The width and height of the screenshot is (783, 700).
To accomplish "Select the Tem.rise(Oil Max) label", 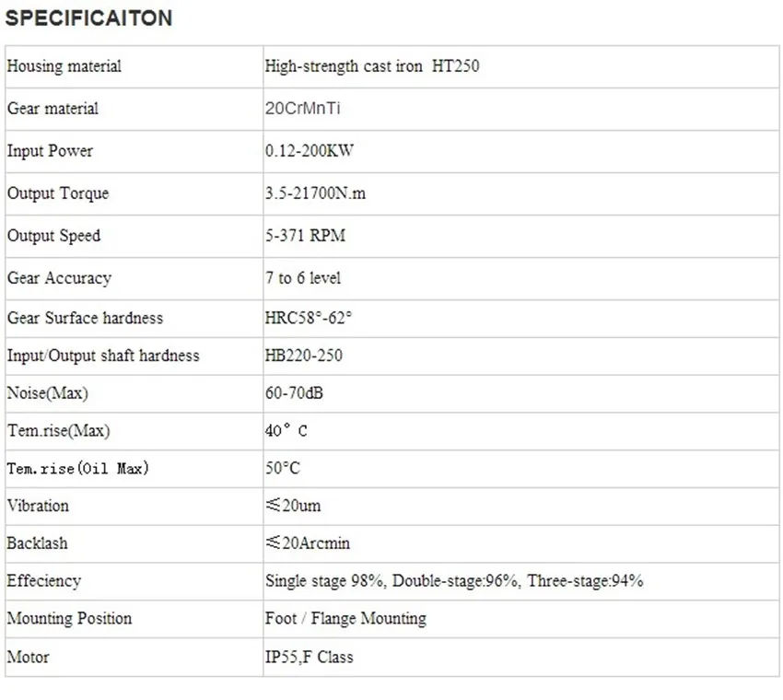I will tap(77, 468).
